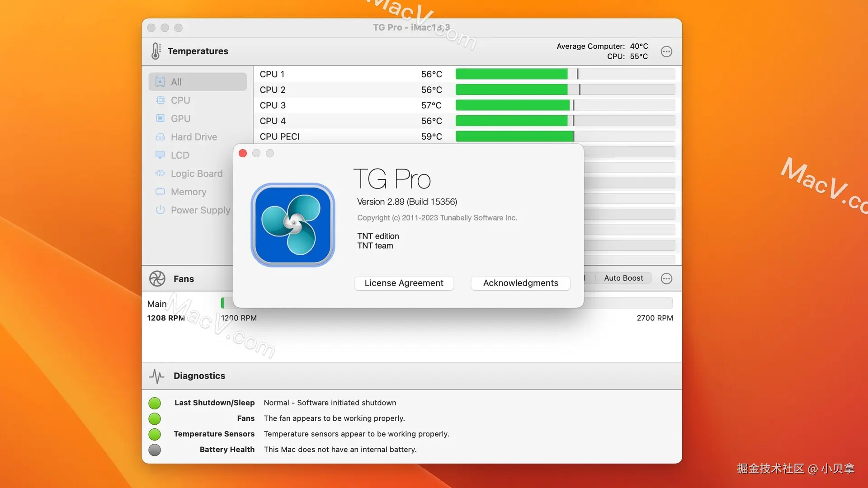This screenshot has height=488, width=868.
Task: Switch to GPU sensors category
Action: point(180,118)
